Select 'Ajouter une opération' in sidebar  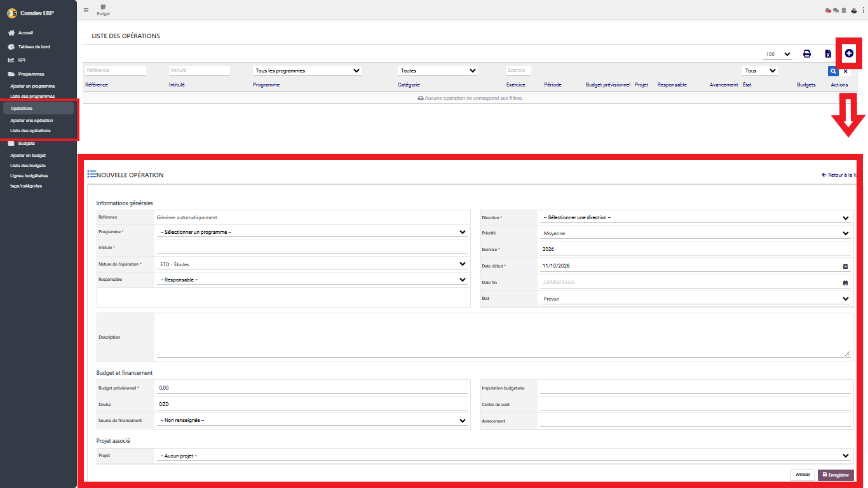tap(32, 120)
